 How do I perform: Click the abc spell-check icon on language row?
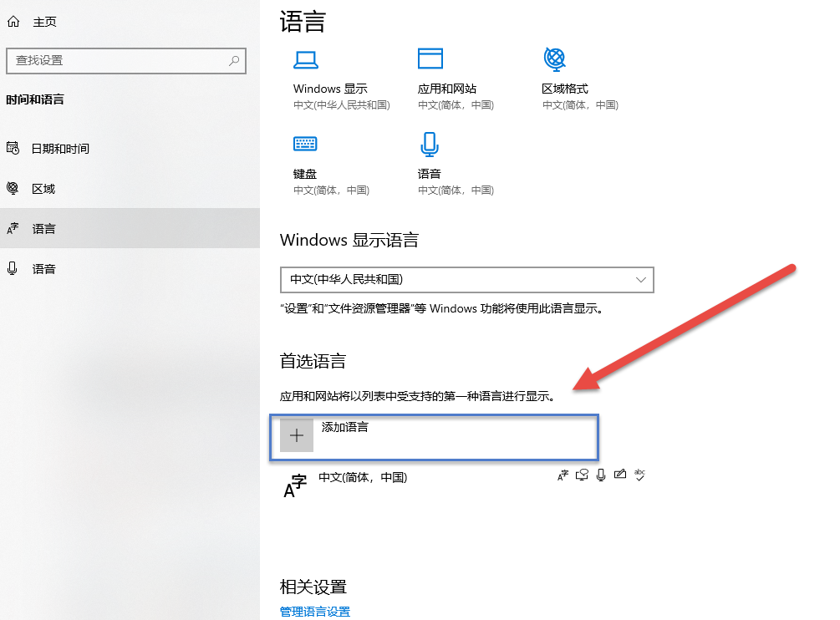coord(639,475)
